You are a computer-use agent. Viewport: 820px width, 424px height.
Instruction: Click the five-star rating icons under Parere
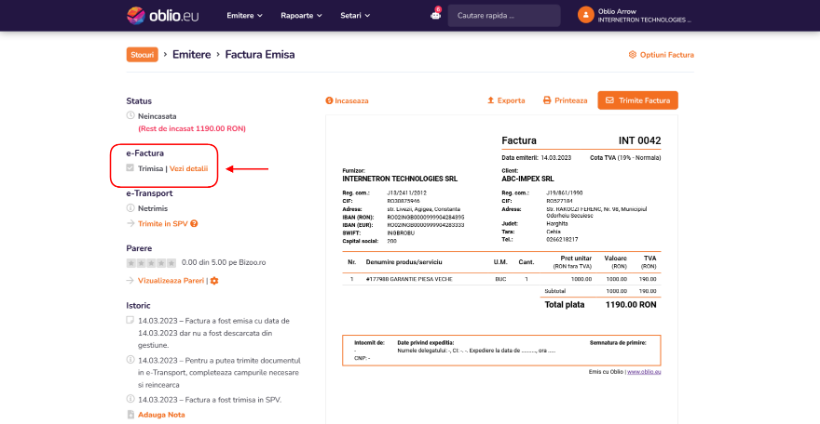click(x=151, y=262)
